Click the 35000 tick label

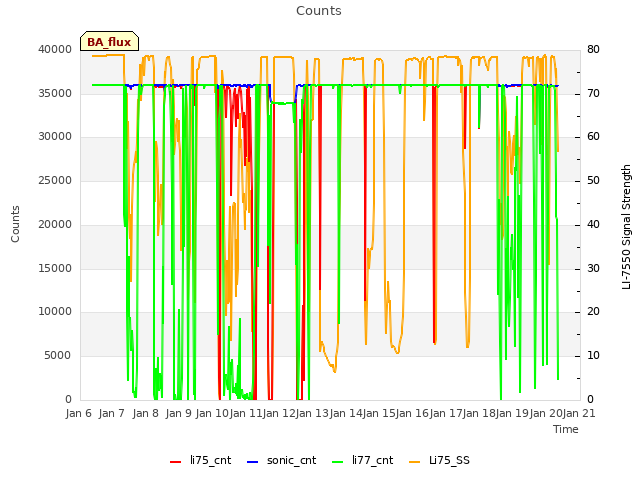55,93
